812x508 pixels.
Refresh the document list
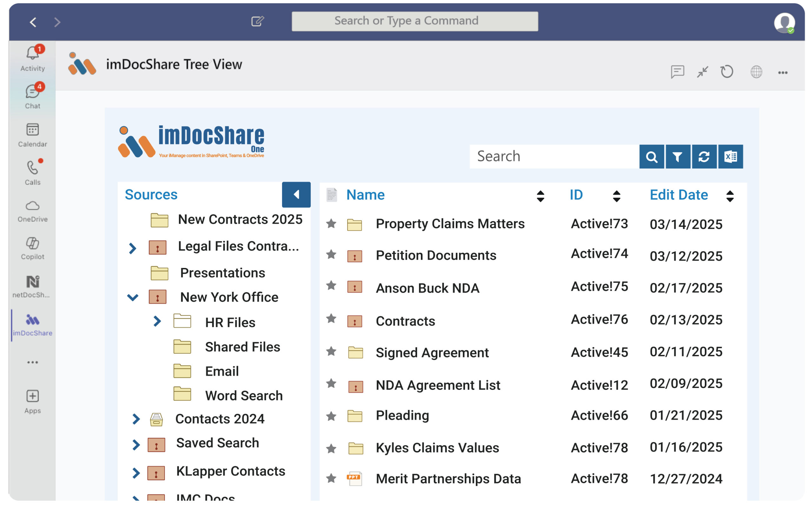click(x=704, y=157)
